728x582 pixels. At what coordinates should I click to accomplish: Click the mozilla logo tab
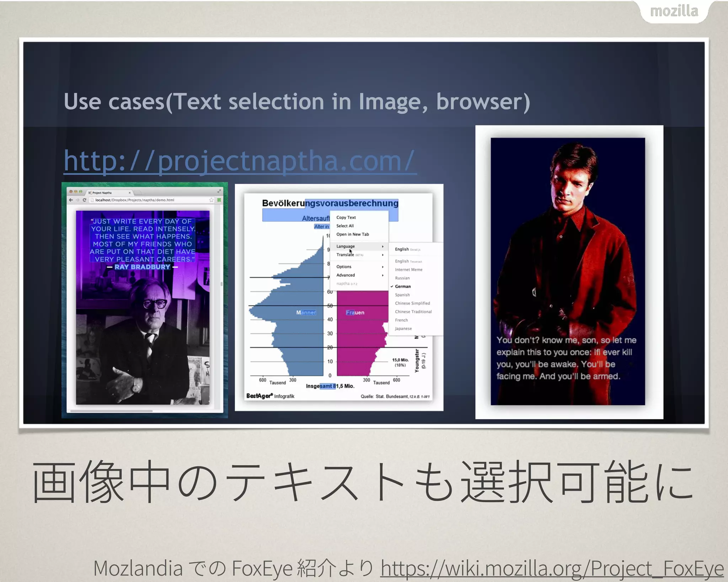674,11
